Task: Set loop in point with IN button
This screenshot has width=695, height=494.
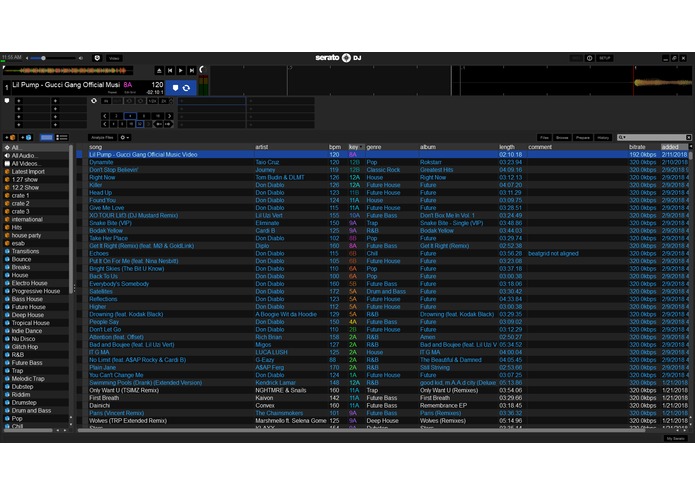Action: click(x=106, y=101)
